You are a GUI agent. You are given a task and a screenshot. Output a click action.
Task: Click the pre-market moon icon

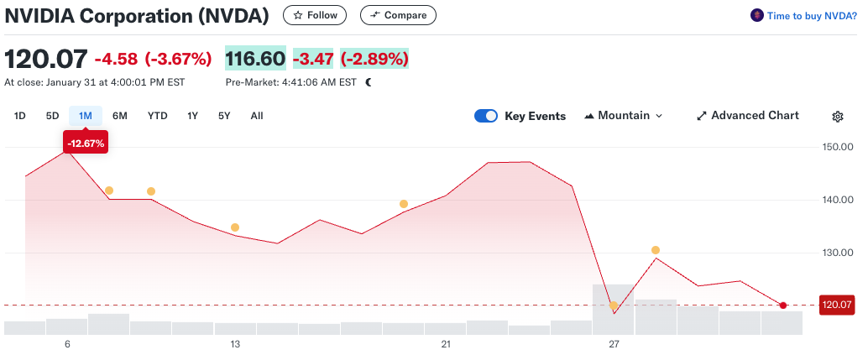coord(369,82)
